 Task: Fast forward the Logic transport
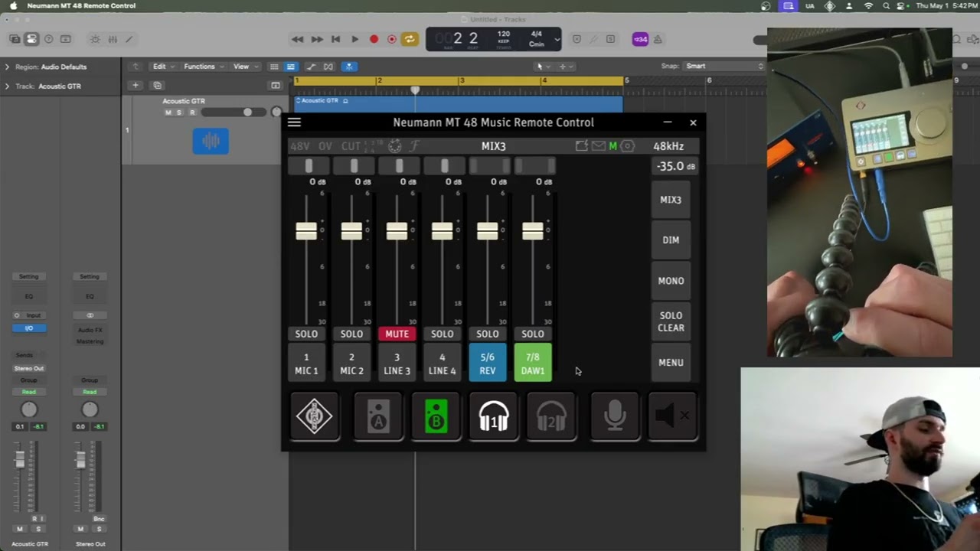point(316,39)
